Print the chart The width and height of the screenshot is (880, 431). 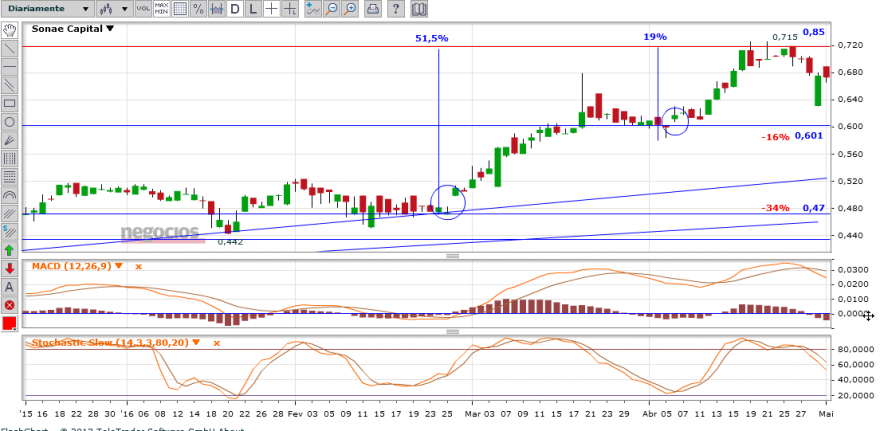pos(373,8)
